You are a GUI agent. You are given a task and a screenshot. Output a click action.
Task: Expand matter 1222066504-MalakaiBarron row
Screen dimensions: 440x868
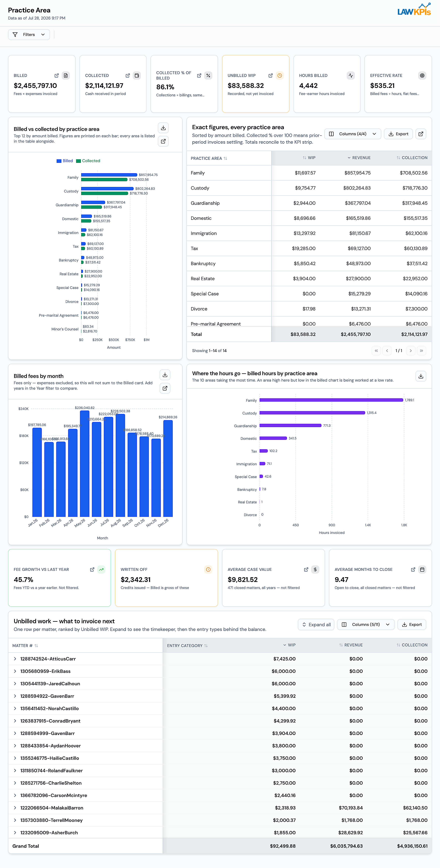pyautogui.click(x=15, y=808)
